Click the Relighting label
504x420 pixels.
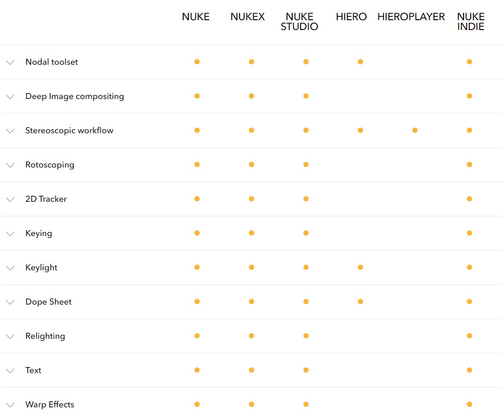[45, 336]
